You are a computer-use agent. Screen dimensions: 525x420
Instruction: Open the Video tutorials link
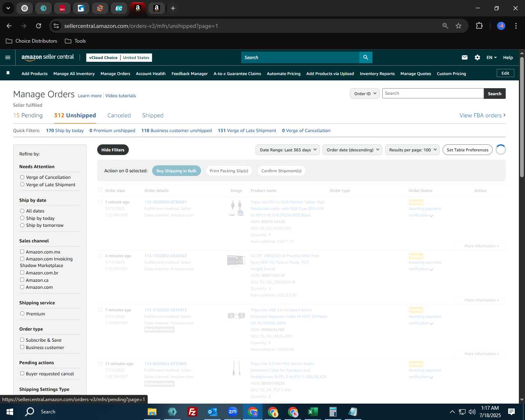pos(121,96)
